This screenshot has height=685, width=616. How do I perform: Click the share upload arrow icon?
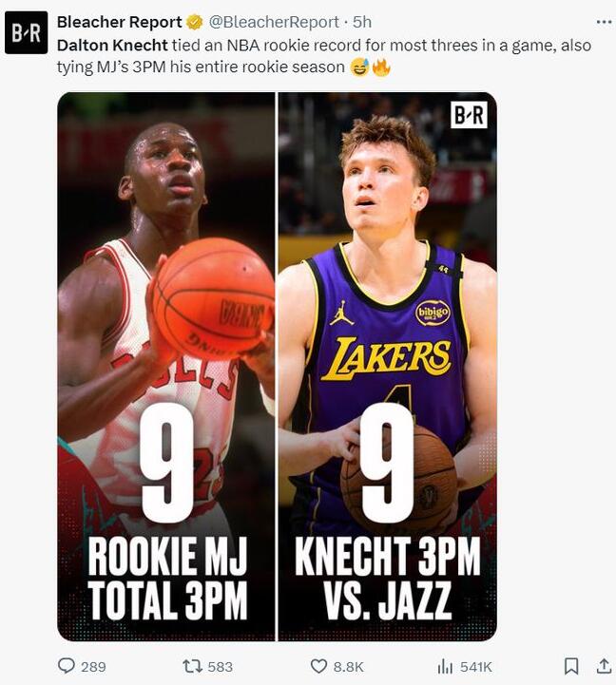point(604,666)
